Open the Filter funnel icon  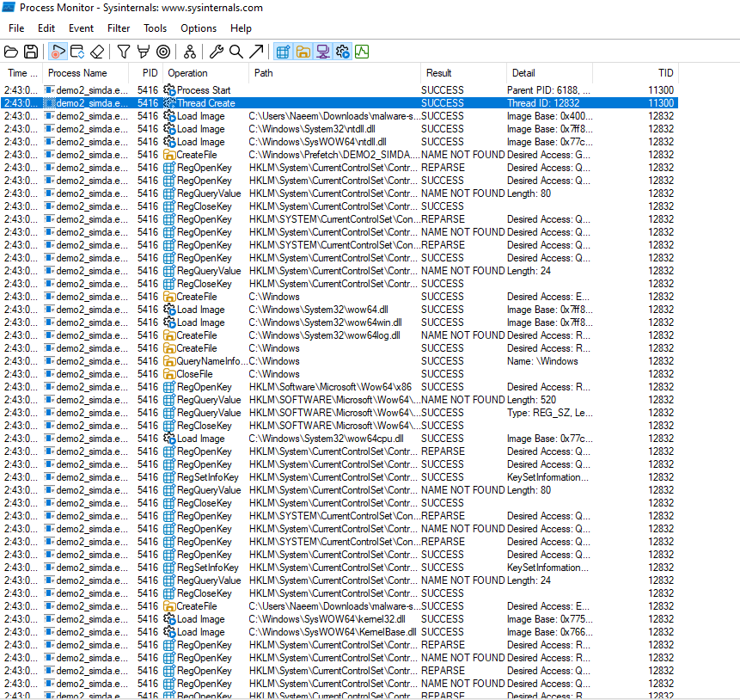click(x=124, y=52)
